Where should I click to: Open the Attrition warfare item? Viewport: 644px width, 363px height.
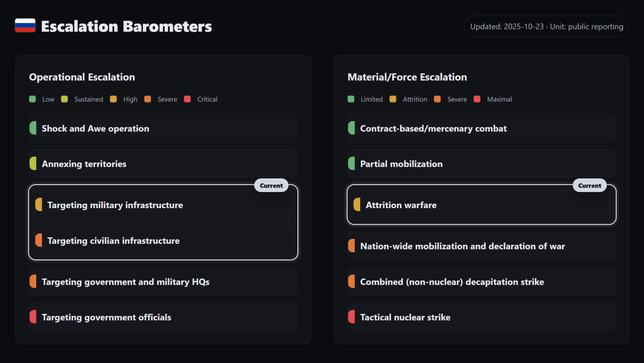tap(481, 205)
